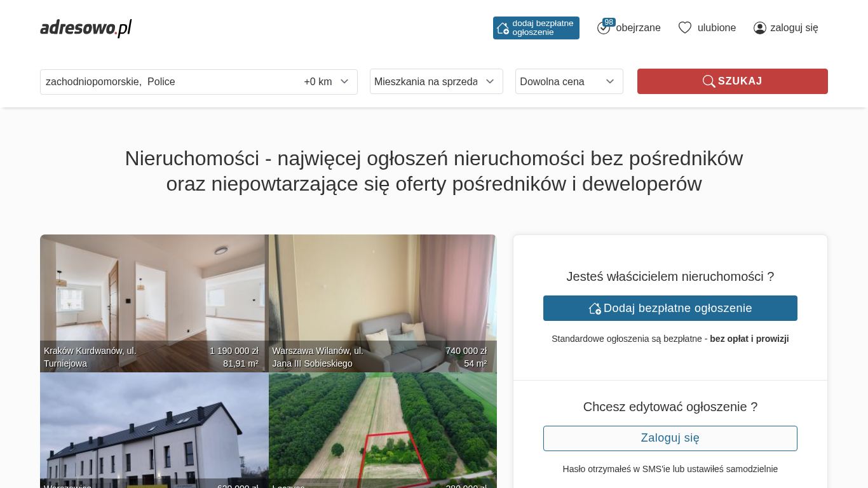The image size is (868, 488).
Task: Open the ulubione favorites page
Action: (x=716, y=28)
